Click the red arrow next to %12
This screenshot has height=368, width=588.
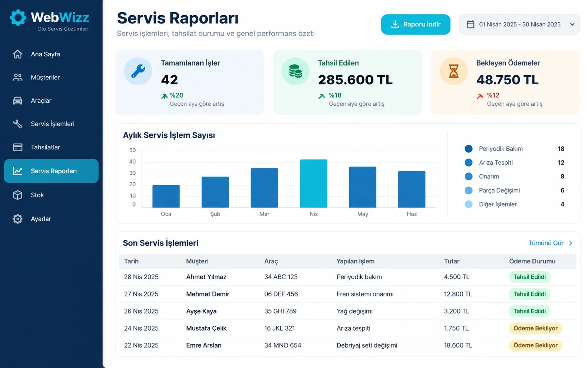point(480,96)
